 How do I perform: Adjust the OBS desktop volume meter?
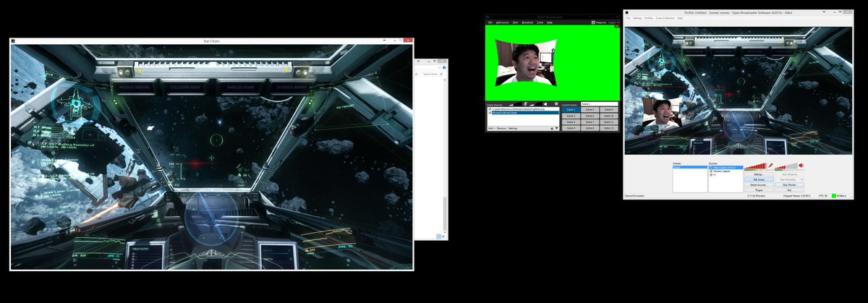[786, 166]
